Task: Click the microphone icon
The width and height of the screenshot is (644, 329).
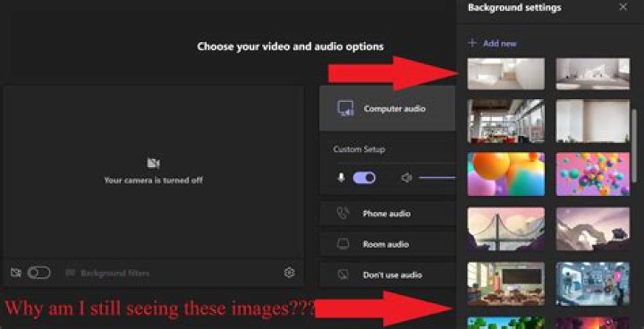Action: pos(342,177)
